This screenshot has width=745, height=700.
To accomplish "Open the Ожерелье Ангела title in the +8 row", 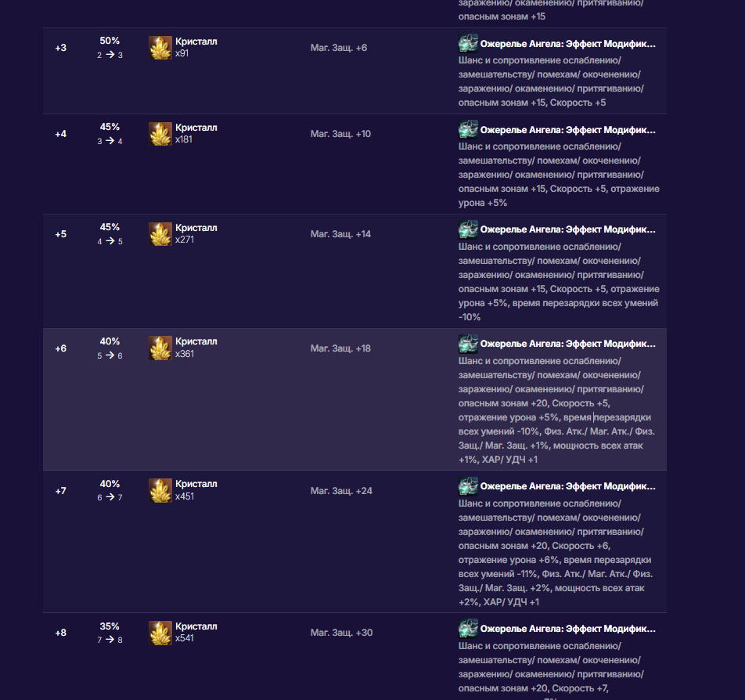I will [567, 629].
